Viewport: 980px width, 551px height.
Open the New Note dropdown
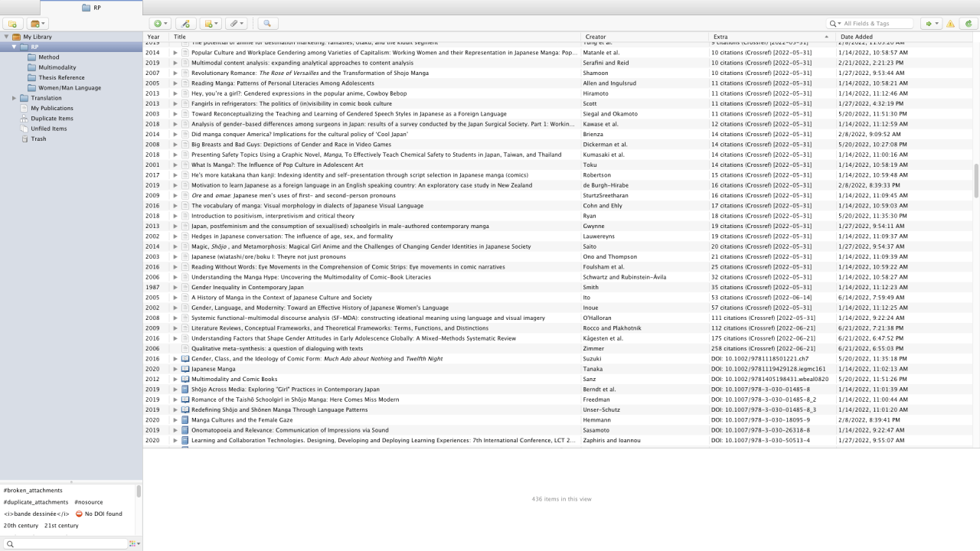coord(211,24)
